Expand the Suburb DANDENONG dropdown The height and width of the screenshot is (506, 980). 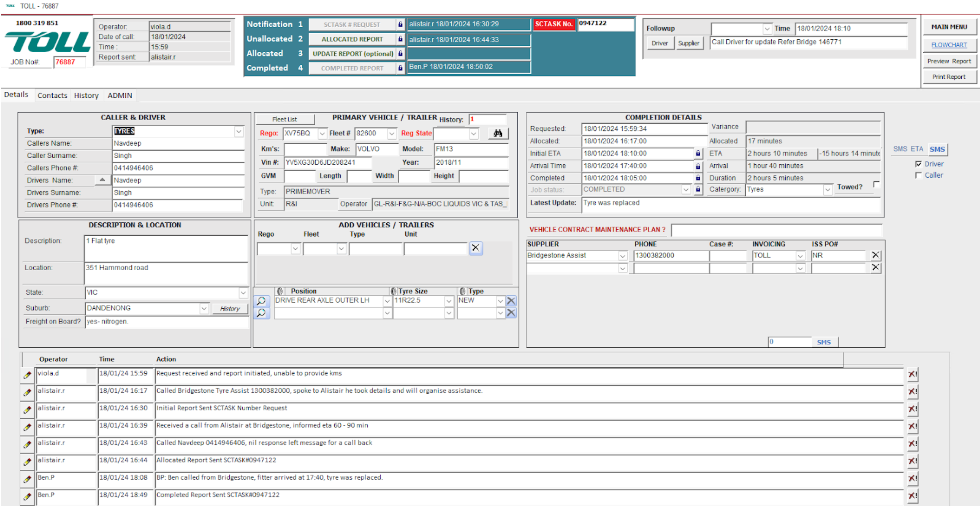(x=204, y=308)
